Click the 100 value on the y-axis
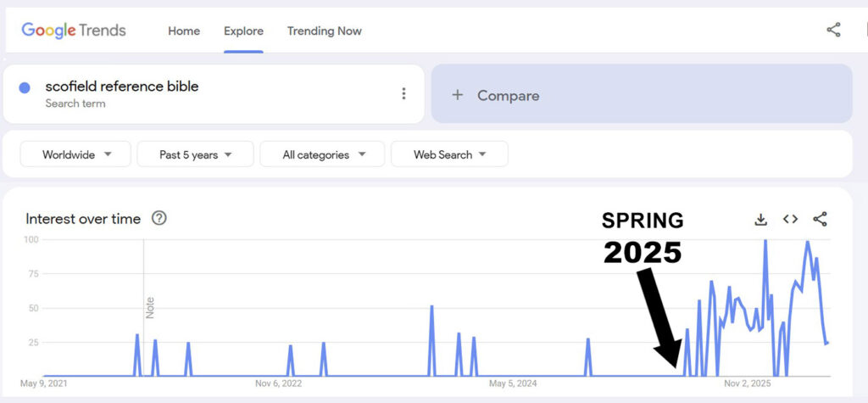This screenshot has height=403, width=868. point(30,239)
